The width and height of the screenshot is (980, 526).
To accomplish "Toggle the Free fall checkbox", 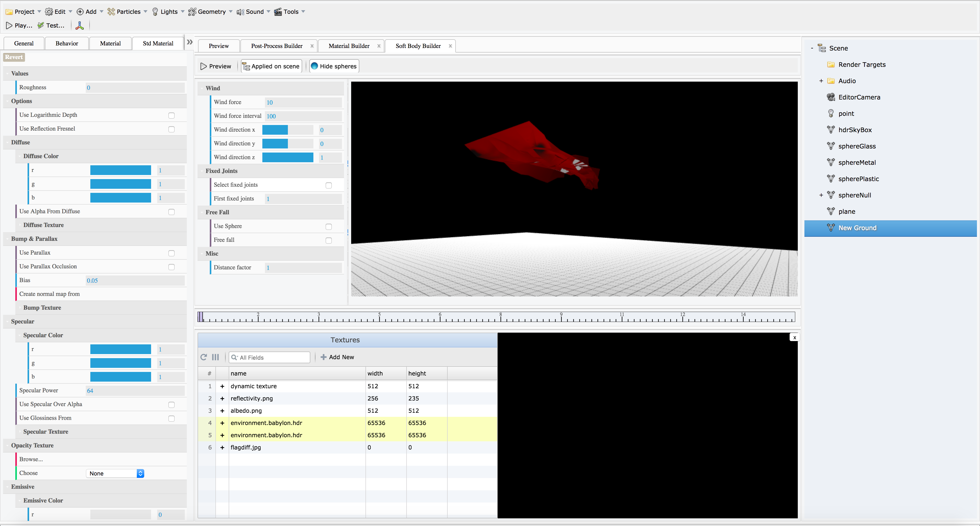I will [329, 240].
